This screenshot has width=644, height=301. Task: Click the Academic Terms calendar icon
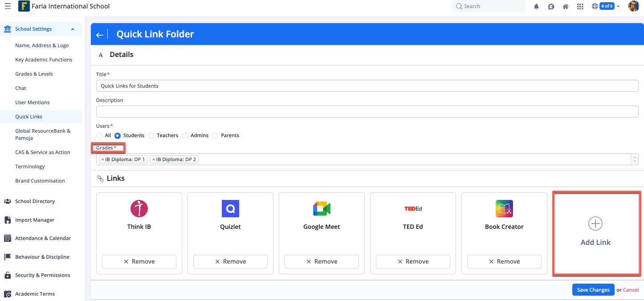[8, 294]
